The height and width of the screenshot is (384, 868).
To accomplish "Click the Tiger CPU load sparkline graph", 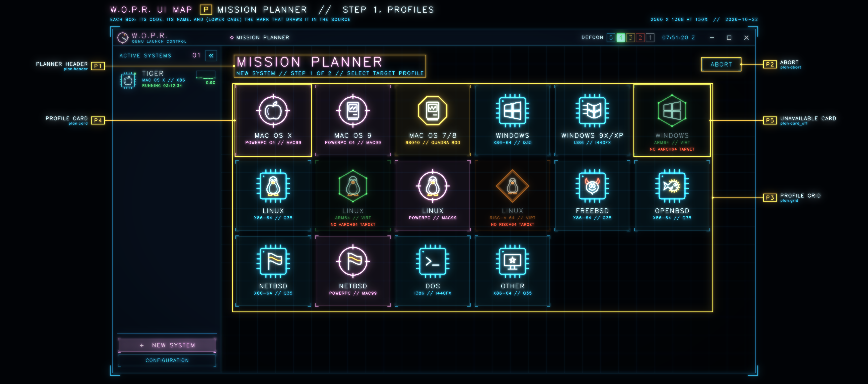I will coord(206,75).
